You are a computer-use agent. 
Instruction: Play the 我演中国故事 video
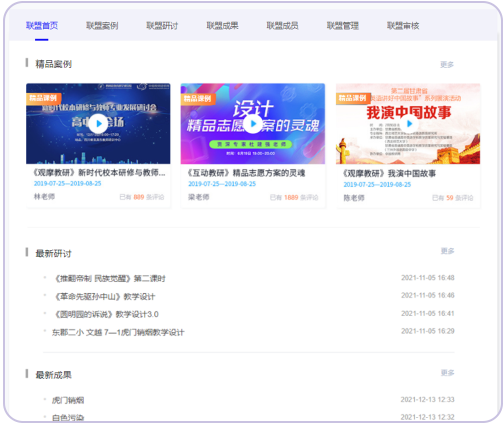[409, 124]
